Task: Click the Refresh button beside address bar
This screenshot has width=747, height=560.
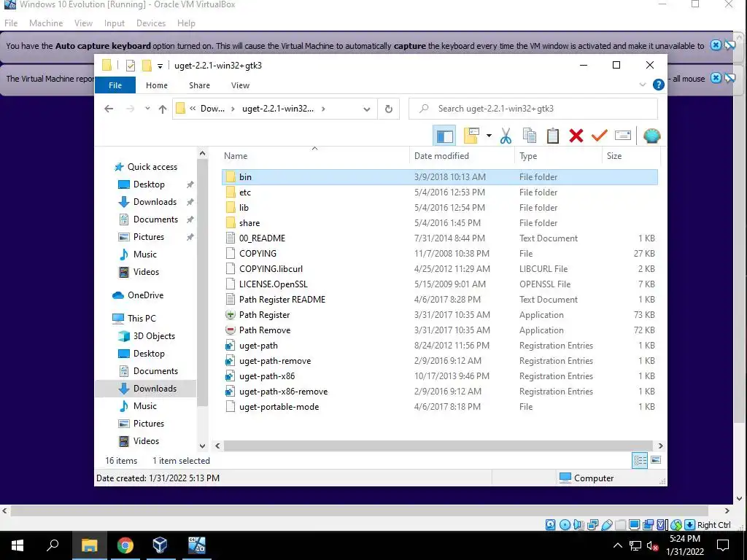Action: pyautogui.click(x=389, y=109)
